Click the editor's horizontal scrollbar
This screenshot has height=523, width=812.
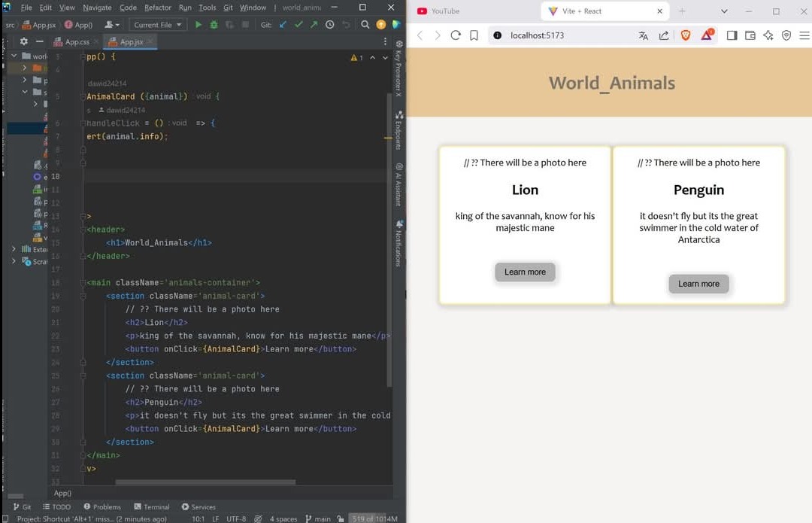pyautogui.click(x=205, y=482)
